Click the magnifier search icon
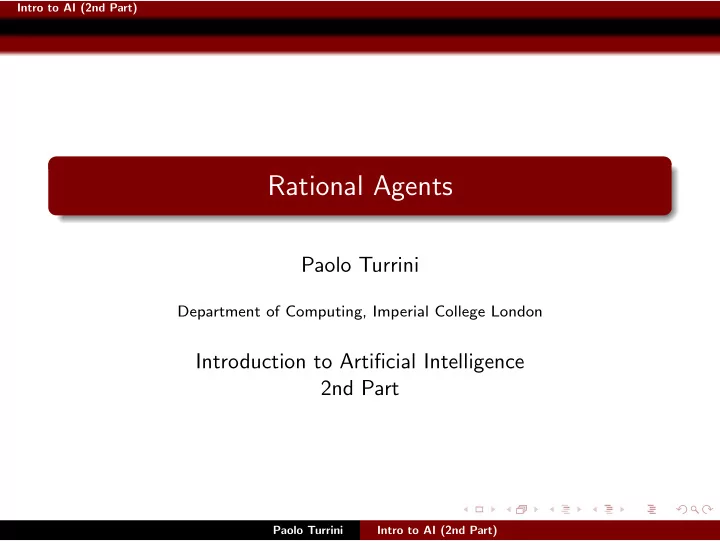This screenshot has height=541, width=720. 695,510
